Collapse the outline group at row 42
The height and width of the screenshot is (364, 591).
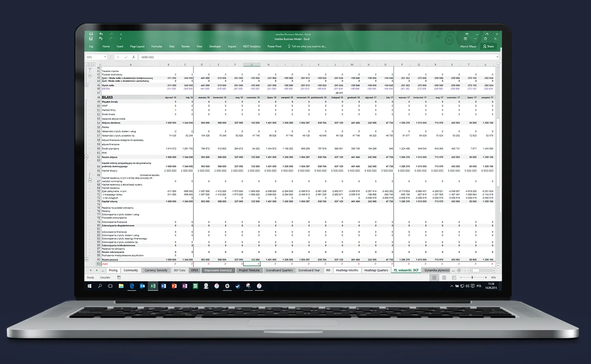(x=90, y=74)
